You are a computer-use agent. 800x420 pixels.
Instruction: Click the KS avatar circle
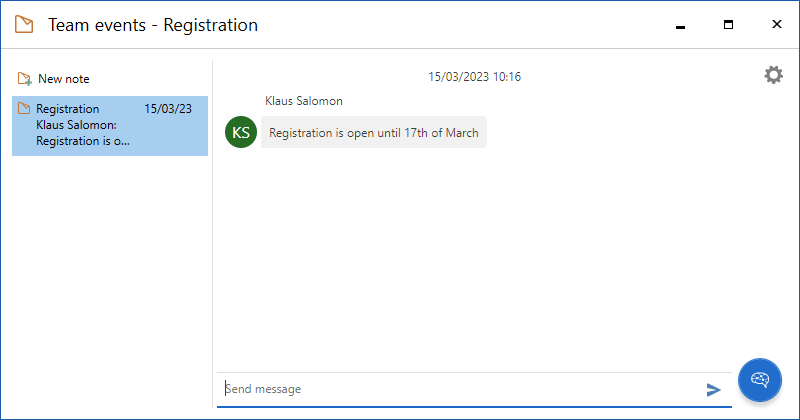click(x=241, y=133)
